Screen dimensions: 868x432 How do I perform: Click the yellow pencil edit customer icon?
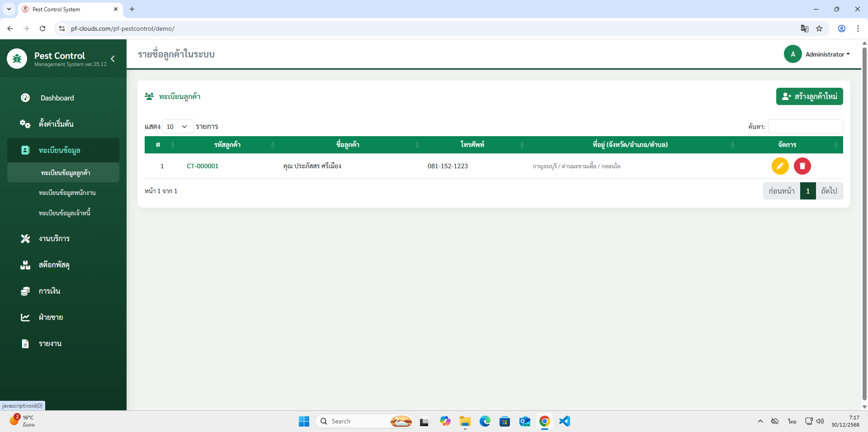(780, 166)
